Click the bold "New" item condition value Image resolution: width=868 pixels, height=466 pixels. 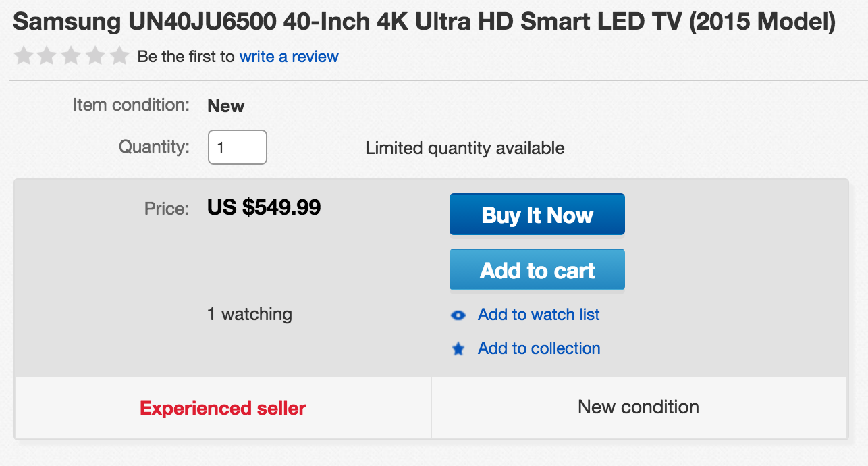226,106
